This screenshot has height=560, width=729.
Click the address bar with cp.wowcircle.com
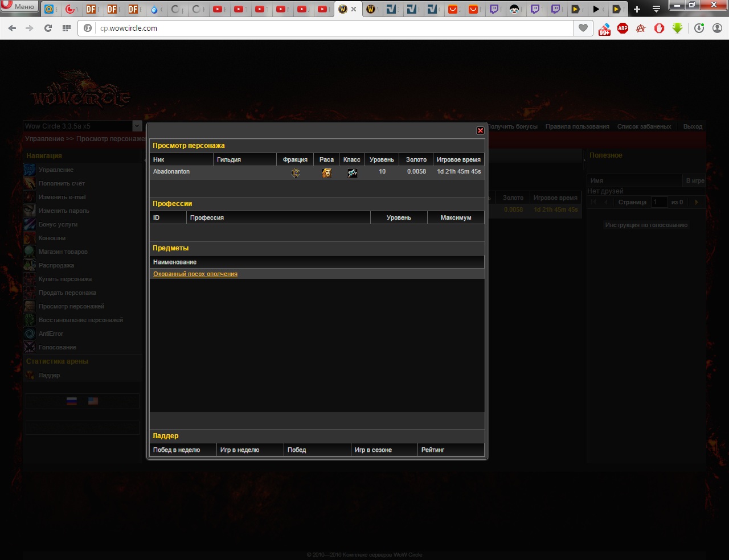(330, 28)
